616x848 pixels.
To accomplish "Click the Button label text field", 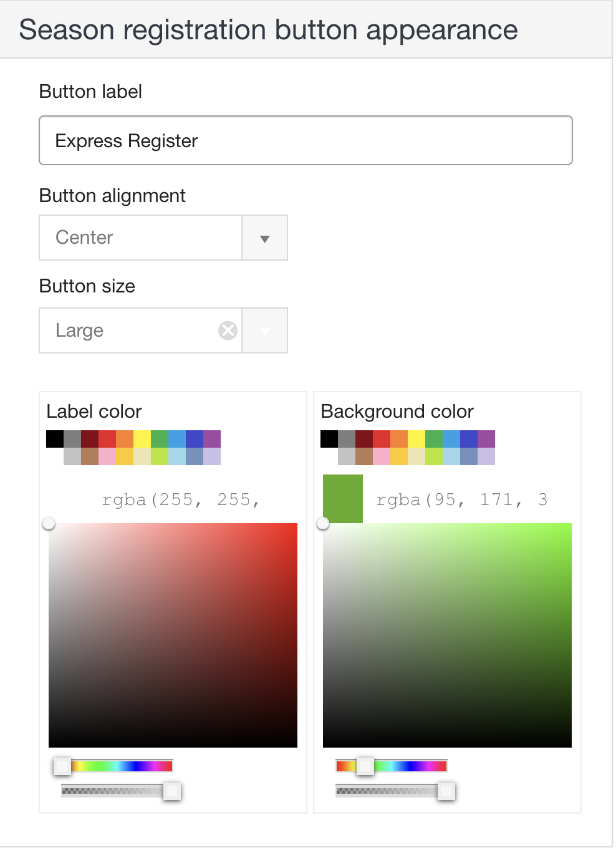I will pyautogui.click(x=306, y=141).
